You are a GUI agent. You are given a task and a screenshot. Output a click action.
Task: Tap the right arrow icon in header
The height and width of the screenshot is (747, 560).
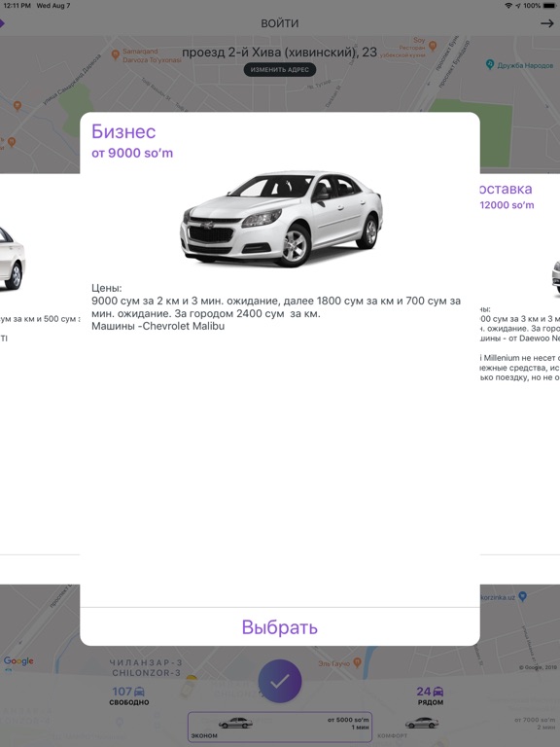coord(546,23)
